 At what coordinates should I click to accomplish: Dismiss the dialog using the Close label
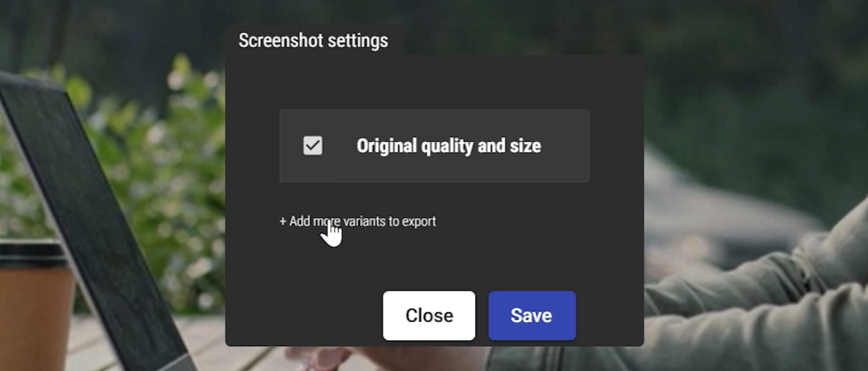[429, 315]
